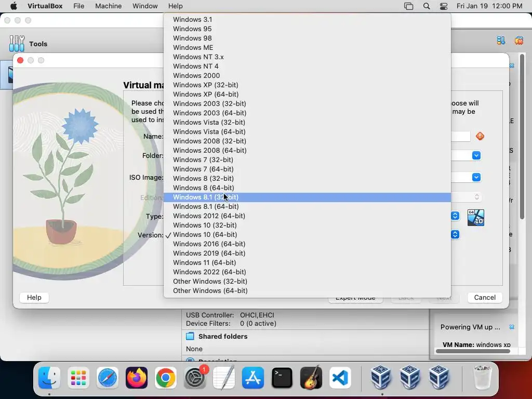532x399 pixels.
Task: Select Windows 3.1 from version list
Action: 307,19
